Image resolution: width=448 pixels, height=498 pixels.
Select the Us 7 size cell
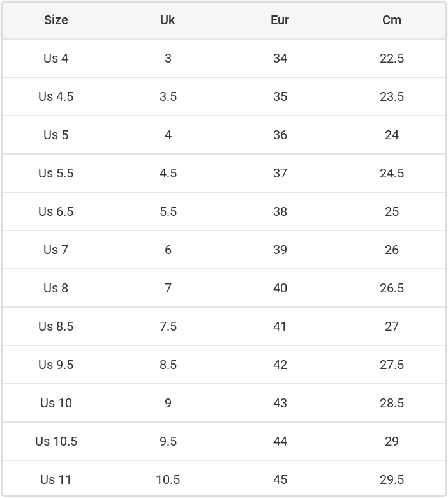pos(56,250)
